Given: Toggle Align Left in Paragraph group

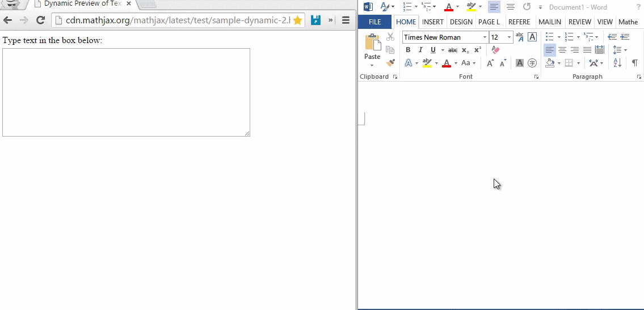Looking at the screenshot, I should (x=550, y=50).
